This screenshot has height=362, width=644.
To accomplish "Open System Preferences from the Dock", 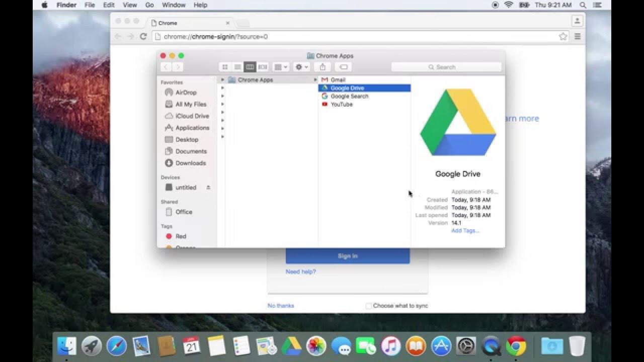I will 466,346.
